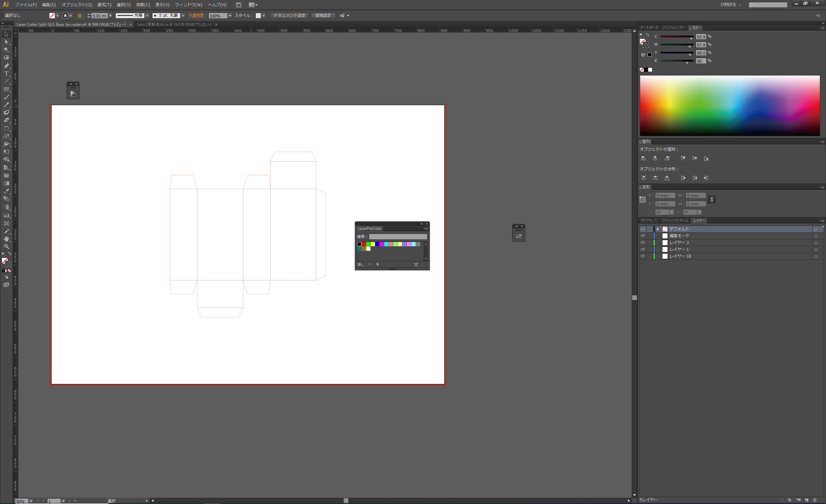Select the Hand tool

click(6, 239)
